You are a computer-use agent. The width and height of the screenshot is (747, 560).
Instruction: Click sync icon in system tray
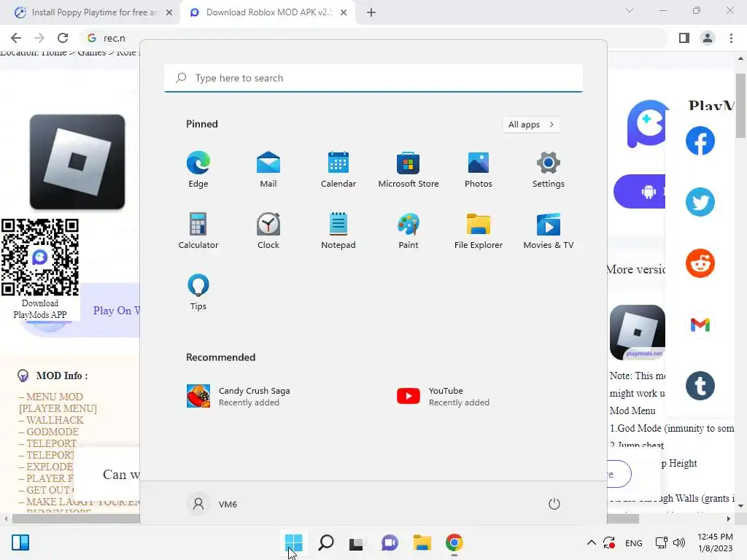coord(609,542)
